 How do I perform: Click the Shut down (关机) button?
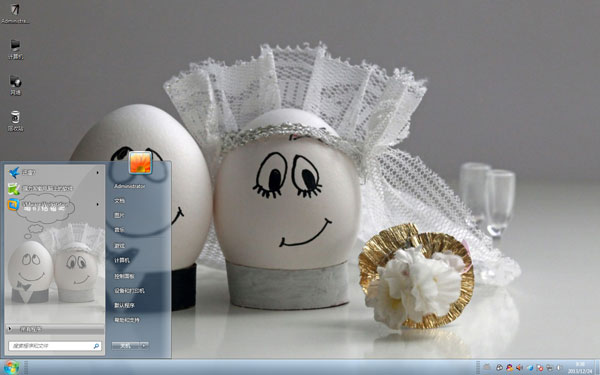(126, 346)
